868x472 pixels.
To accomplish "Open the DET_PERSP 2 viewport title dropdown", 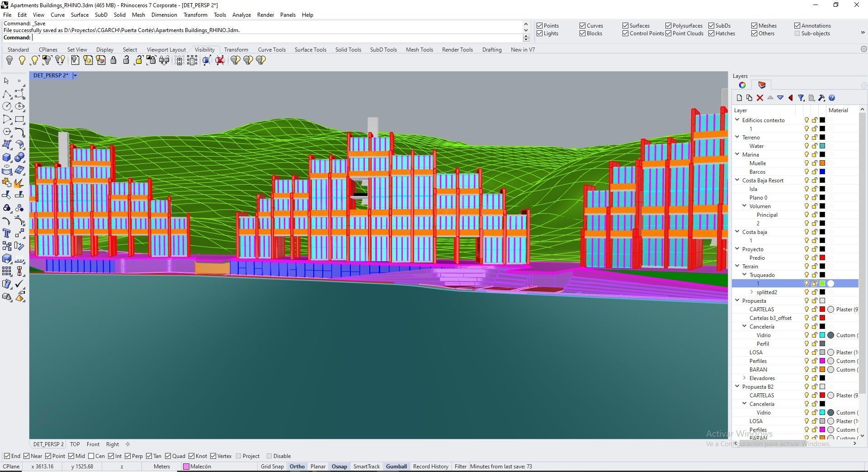I will tap(75, 76).
